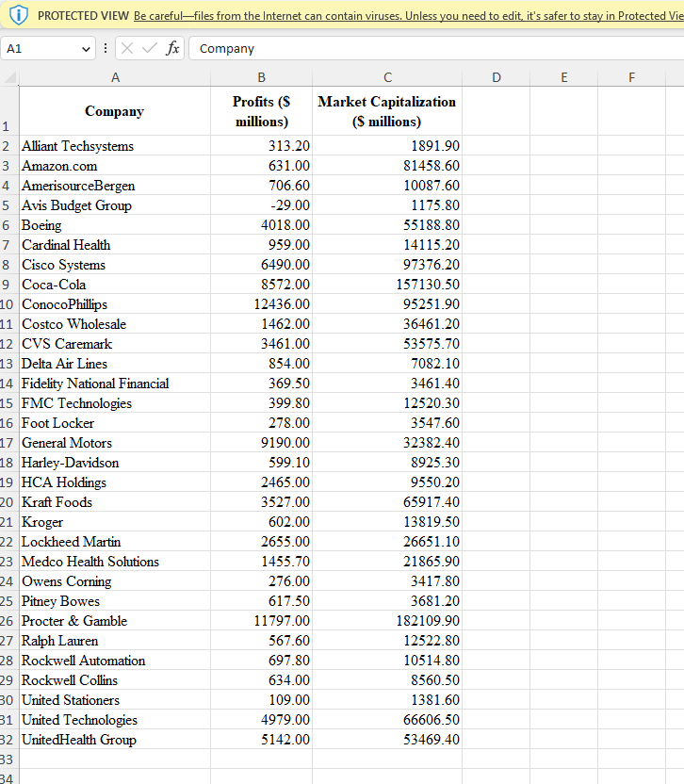
Task: Open the Name Box dropdown arrow
Action: click(x=86, y=49)
